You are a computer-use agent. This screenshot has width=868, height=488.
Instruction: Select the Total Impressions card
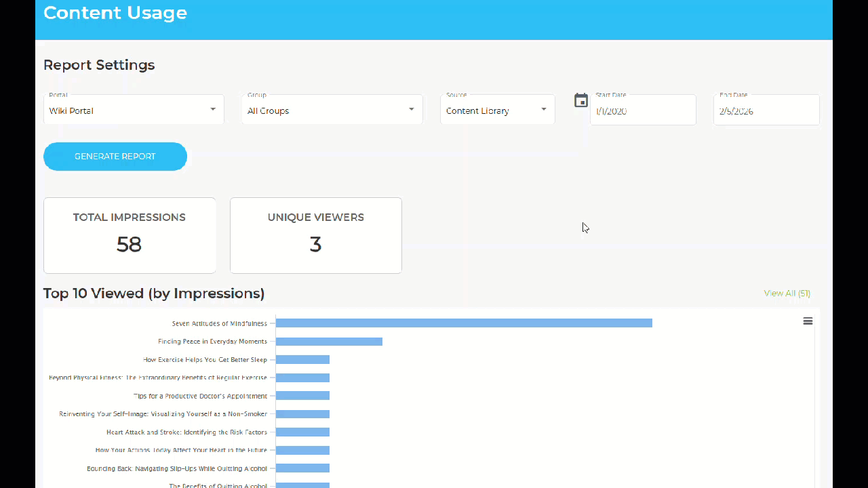tap(130, 236)
